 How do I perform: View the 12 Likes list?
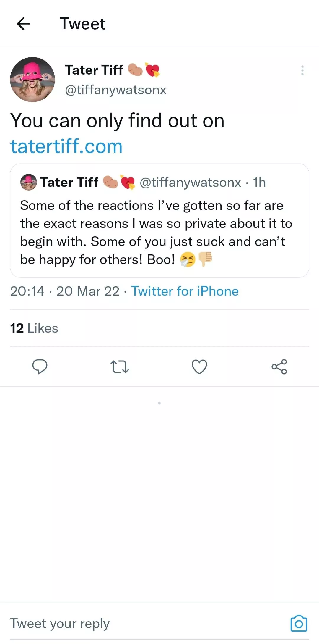click(34, 328)
